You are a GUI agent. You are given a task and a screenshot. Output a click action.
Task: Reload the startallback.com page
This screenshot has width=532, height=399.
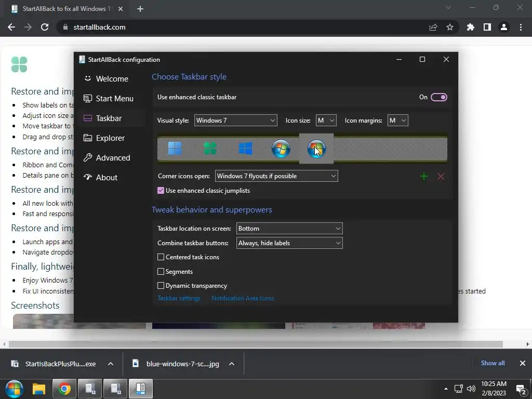[45, 27]
